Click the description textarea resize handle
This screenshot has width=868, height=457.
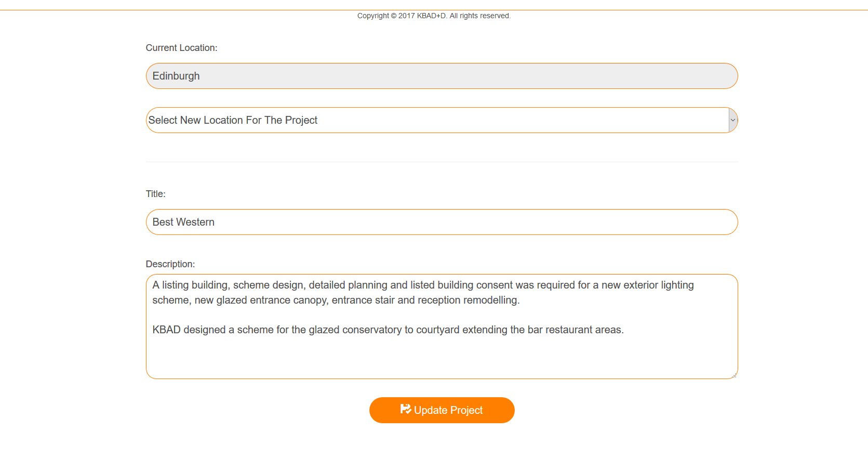pyautogui.click(x=734, y=375)
